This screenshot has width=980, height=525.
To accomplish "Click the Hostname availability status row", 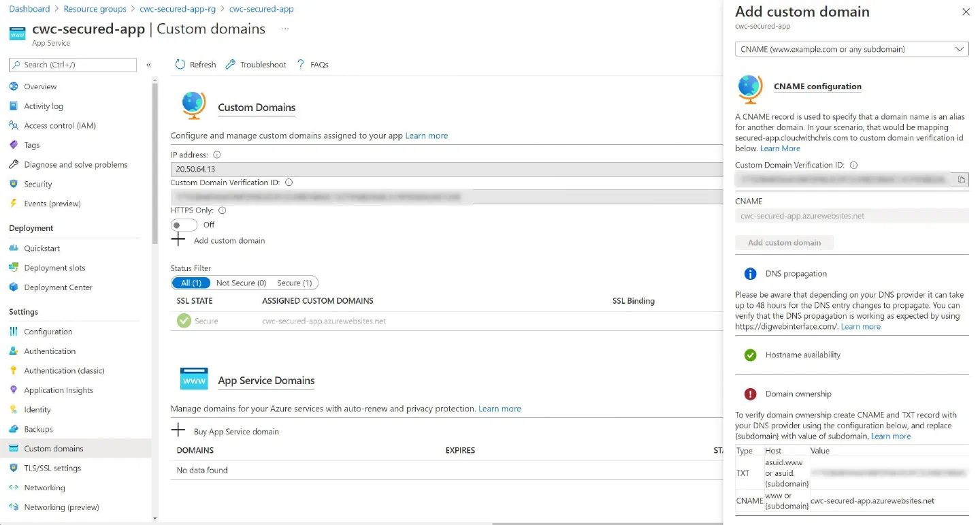I will coord(851,355).
